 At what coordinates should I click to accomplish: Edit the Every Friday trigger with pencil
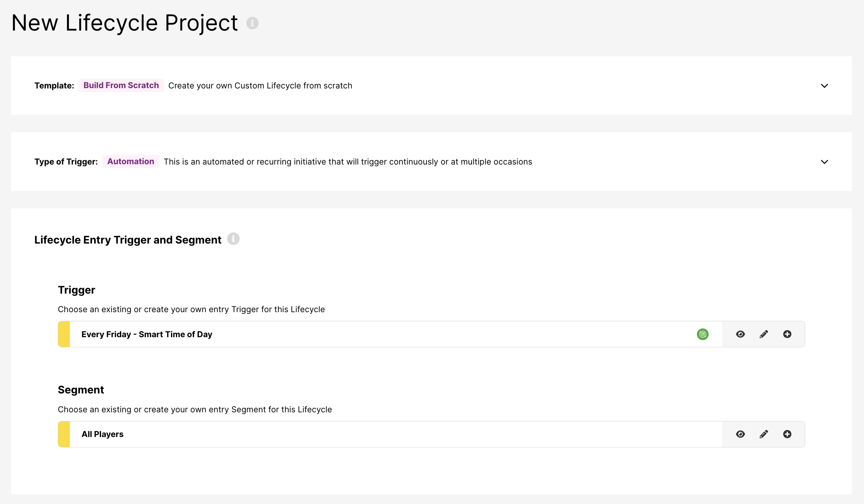click(x=764, y=334)
